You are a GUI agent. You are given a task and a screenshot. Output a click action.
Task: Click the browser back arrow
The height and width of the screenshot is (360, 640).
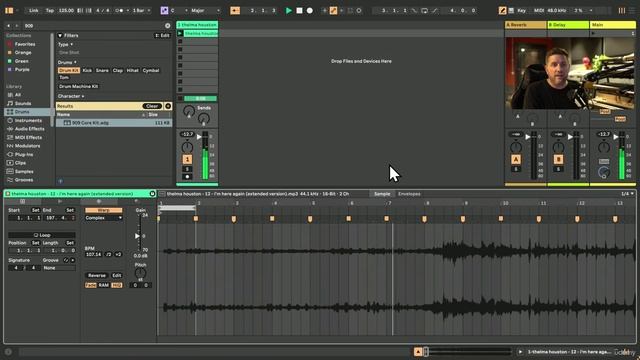coord(9,26)
